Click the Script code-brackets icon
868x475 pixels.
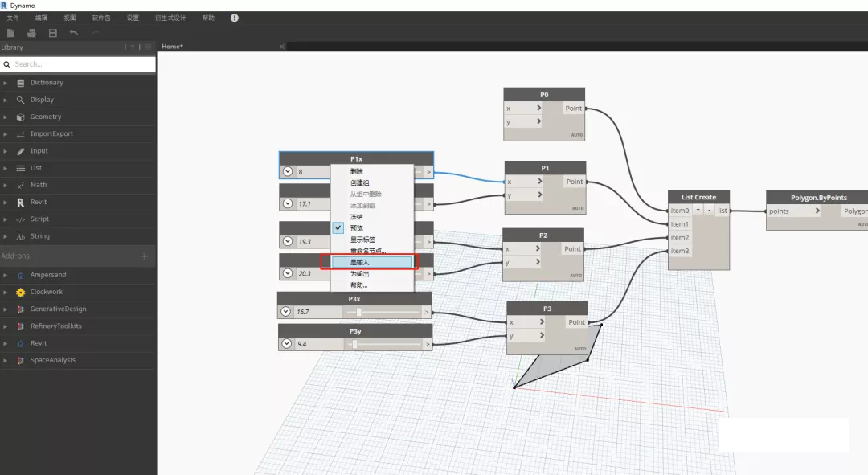[20, 219]
